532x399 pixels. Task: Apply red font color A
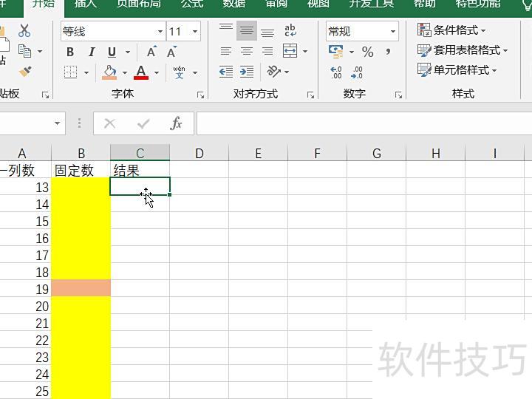(x=141, y=72)
